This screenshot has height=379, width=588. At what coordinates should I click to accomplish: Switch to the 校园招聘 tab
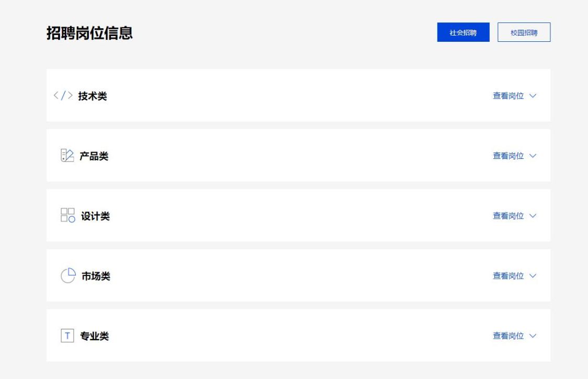tap(524, 32)
